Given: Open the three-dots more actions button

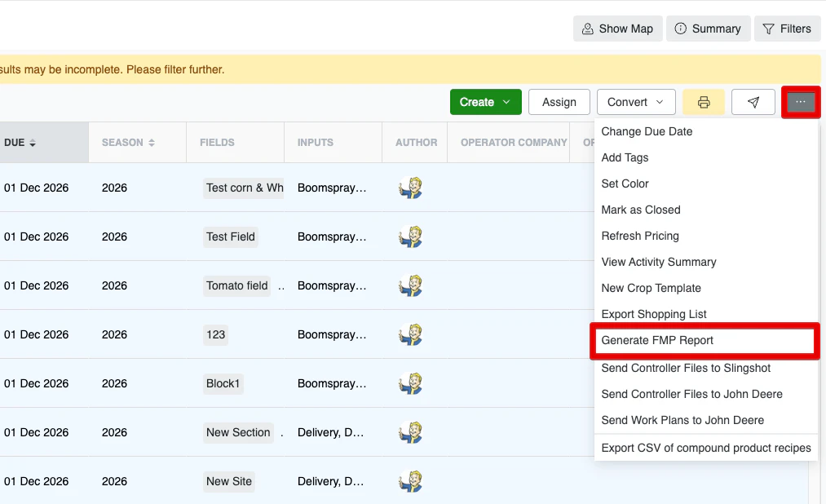Looking at the screenshot, I should point(801,102).
